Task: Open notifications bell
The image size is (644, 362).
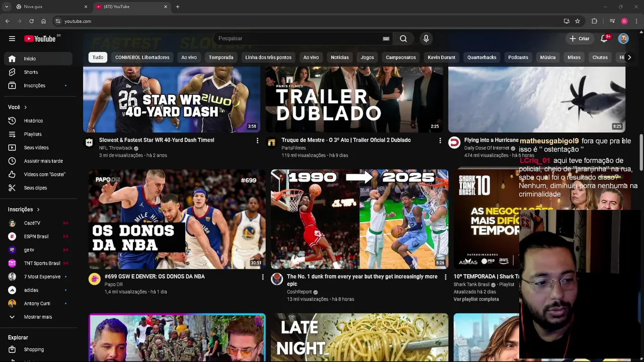Action: 604,39
